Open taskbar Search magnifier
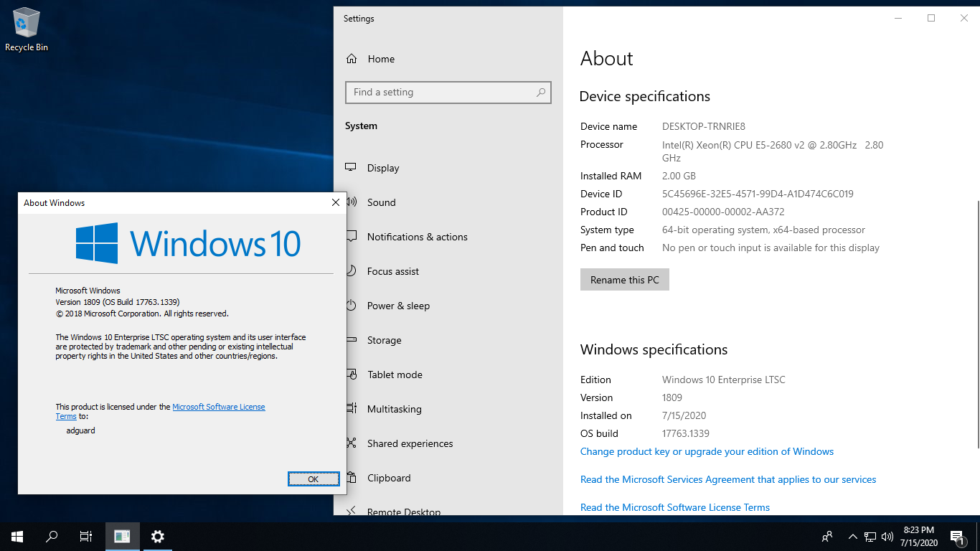The image size is (980, 551). pyautogui.click(x=52, y=536)
